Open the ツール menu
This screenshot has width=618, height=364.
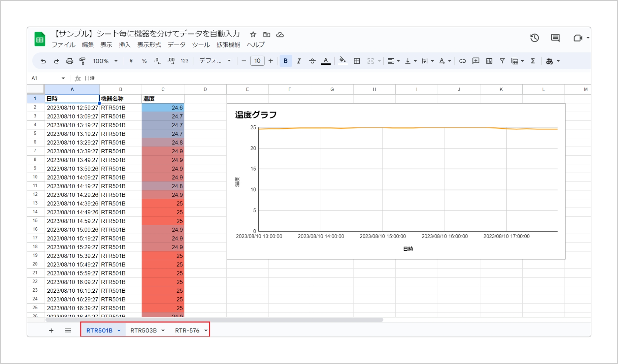click(x=201, y=44)
